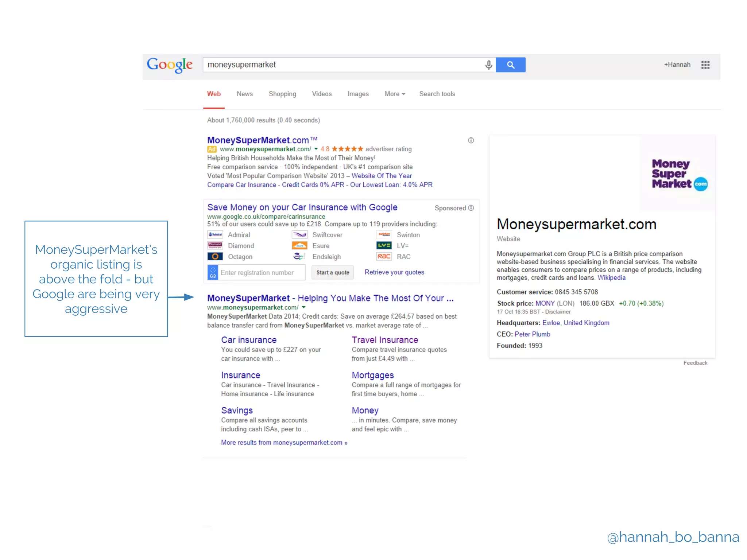Screen dimensions: 747x560
Task: Click the Octagon provider logo
Action: tap(215, 256)
